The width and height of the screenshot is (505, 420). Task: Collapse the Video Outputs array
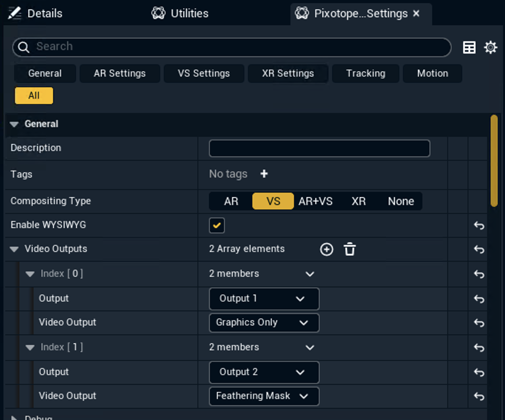tap(14, 249)
